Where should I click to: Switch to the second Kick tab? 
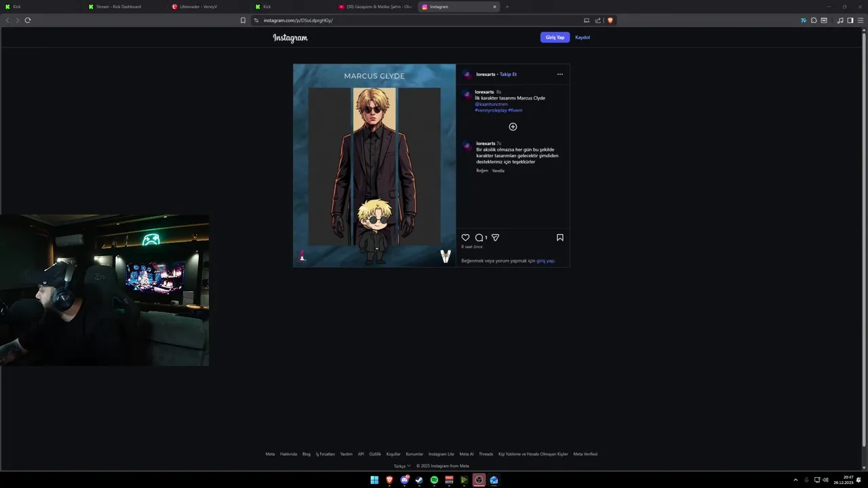[x=292, y=7]
